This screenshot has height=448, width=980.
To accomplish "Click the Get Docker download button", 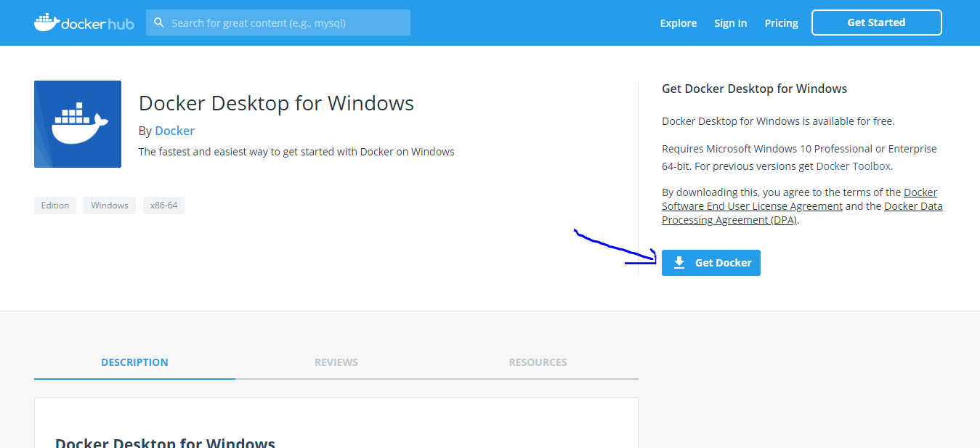I will click(711, 263).
